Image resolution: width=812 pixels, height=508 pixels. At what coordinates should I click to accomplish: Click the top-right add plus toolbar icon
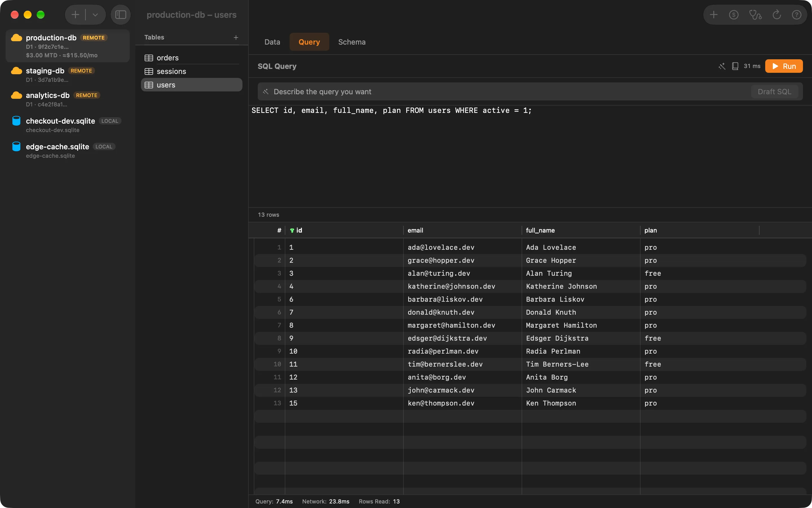coord(714,15)
